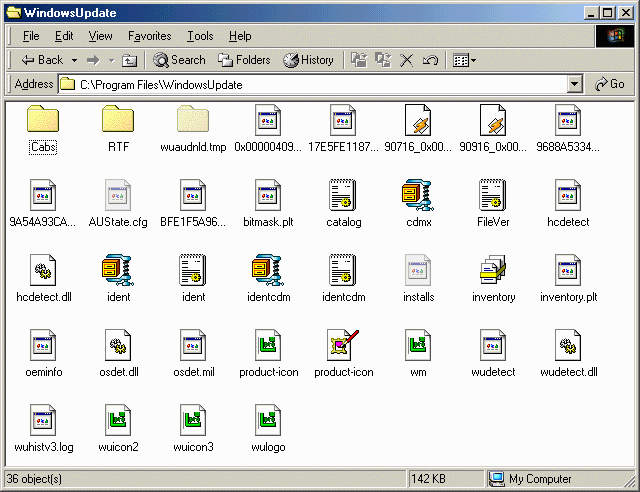
Task: Select the inventory file icon
Action: 493,270
